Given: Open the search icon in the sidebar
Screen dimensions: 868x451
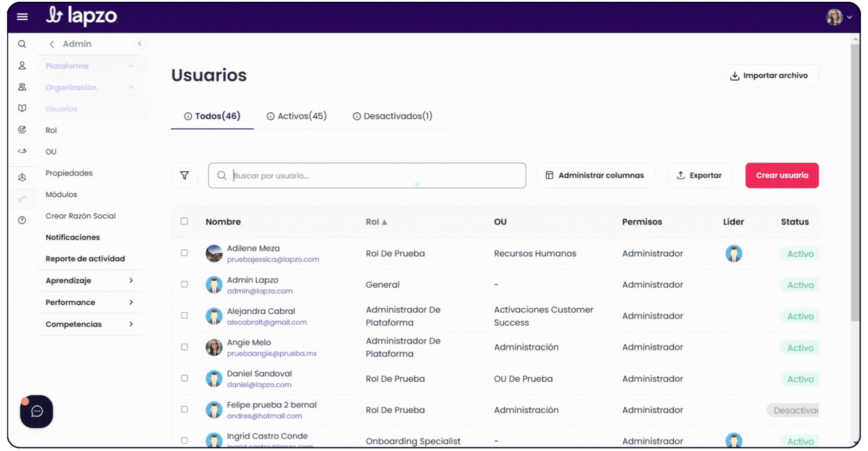Looking at the screenshot, I should 22,44.
